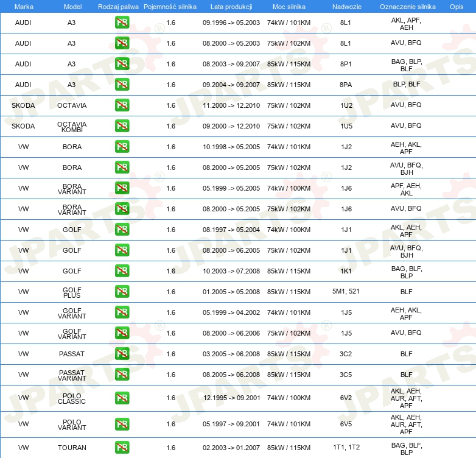This screenshot has height=458, width=476.
Task: Click the fuel icon in the VW Passat 3C2 row
Action: pos(122,353)
